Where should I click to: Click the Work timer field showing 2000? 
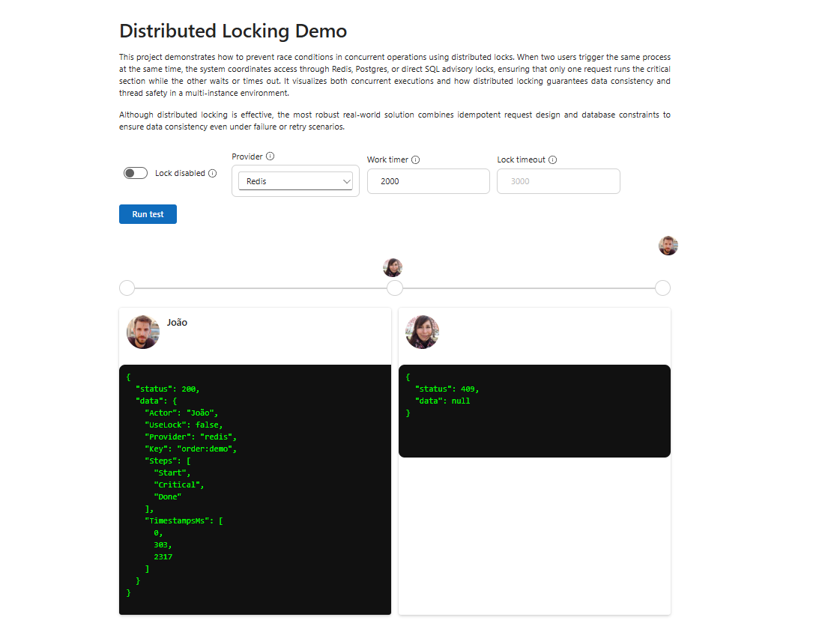[429, 181]
